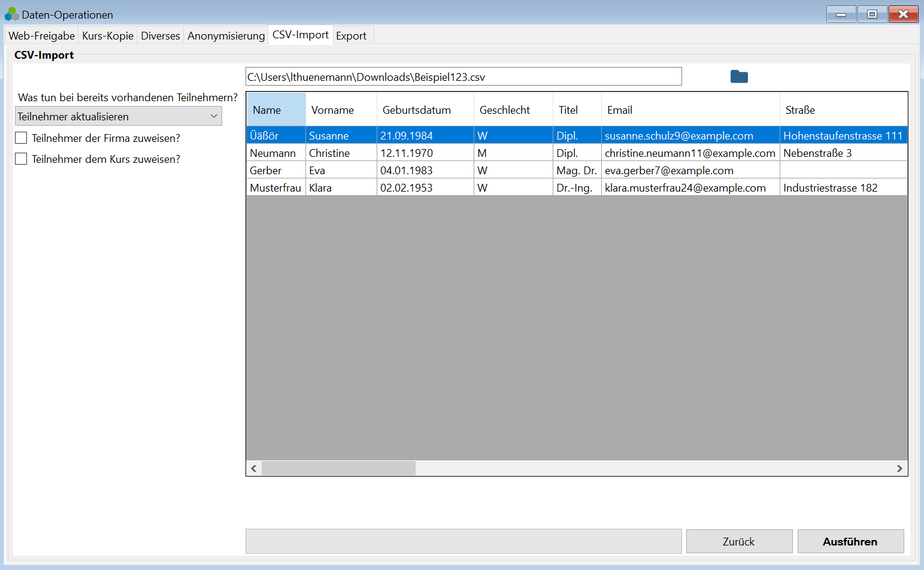Select the Üäßör name cell
Screen dimensions: 924x570
click(276, 135)
